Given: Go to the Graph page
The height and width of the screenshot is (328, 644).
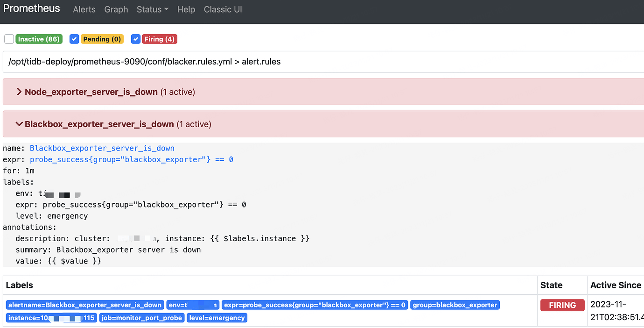Looking at the screenshot, I should 116,9.
